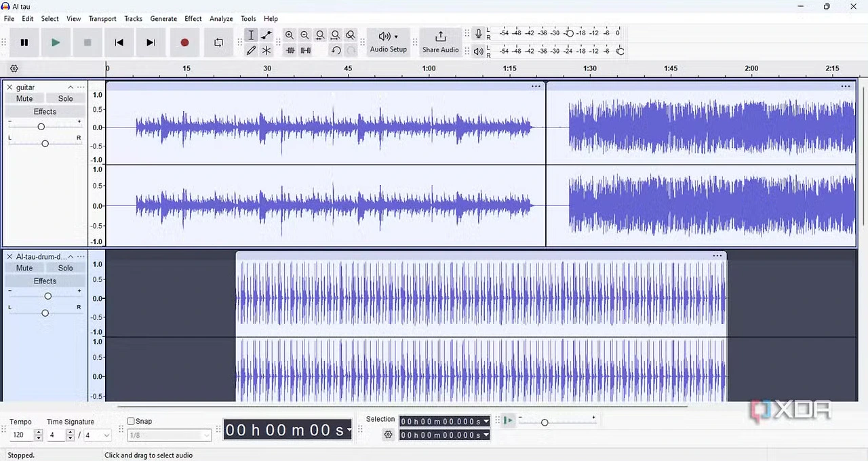Enable the Snap checkbox
868x461 pixels.
pos(131,421)
